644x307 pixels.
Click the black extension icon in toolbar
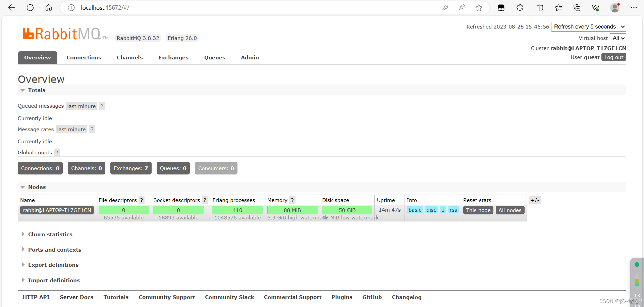501,8
